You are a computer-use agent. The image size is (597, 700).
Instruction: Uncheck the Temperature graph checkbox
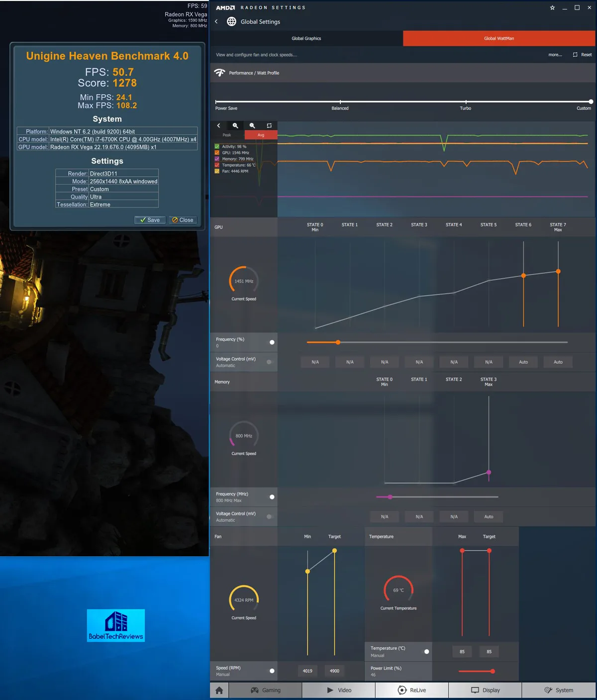[x=217, y=165]
